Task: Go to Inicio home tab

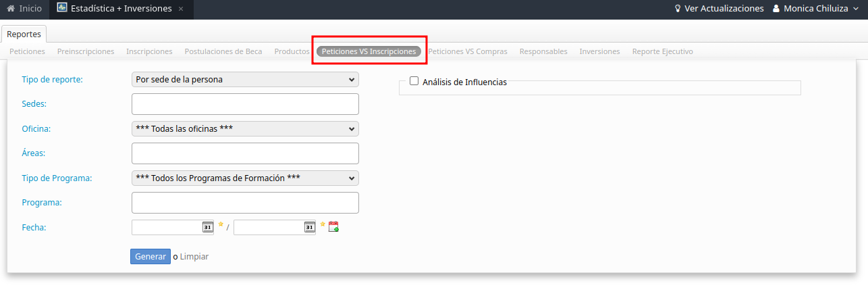Action: [24, 9]
